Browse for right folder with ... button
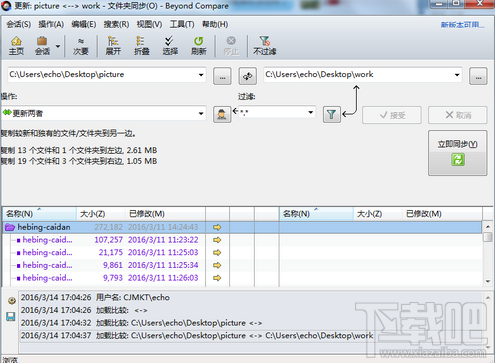495x363 pixels. [x=478, y=76]
